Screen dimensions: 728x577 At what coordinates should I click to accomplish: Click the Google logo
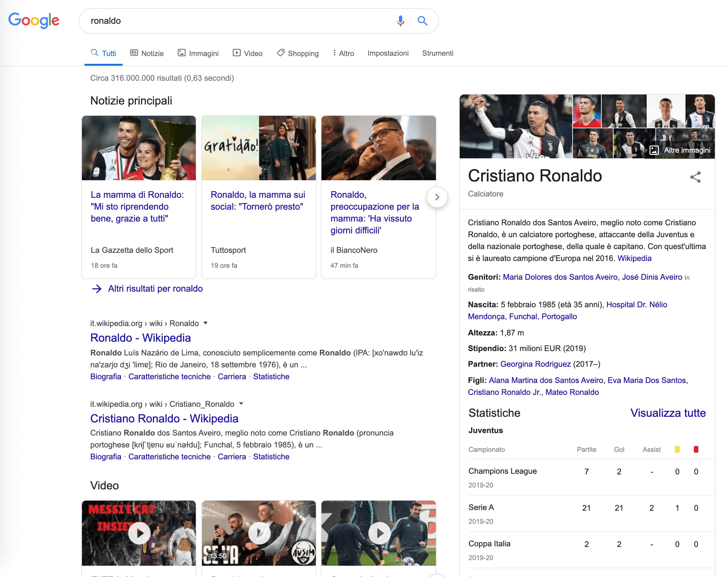click(x=34, y=21)
